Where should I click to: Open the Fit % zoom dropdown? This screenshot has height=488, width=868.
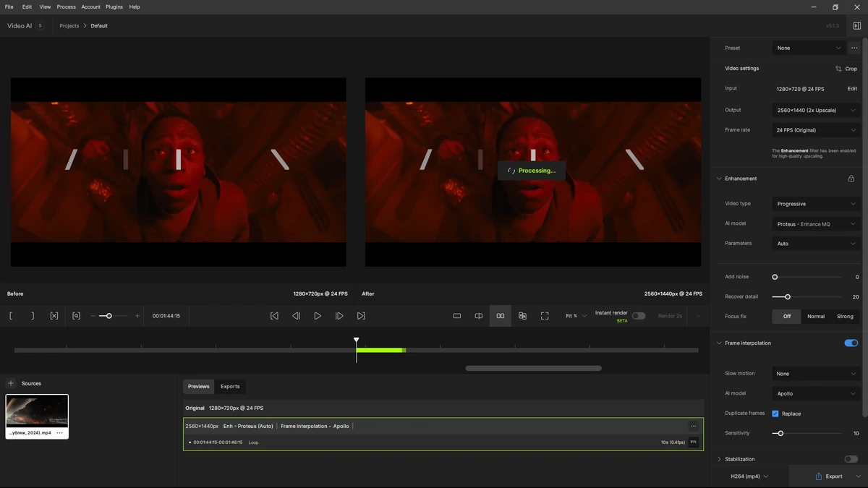tap(576, 316)
